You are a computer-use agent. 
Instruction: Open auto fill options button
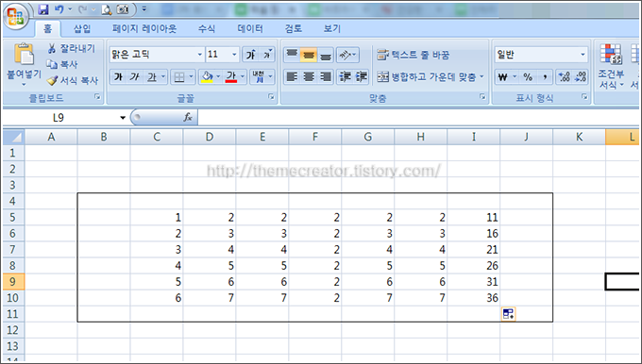(x=508, y=314)
